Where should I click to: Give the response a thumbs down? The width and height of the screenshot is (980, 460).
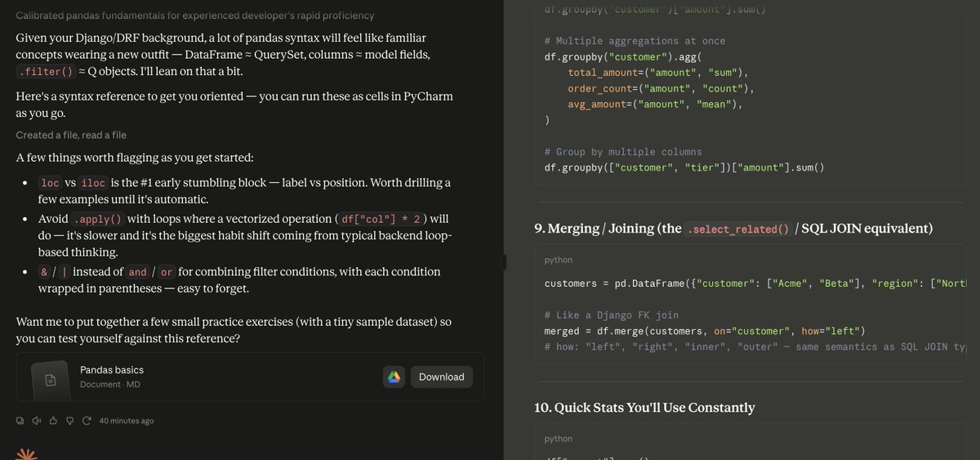[69, 421]
